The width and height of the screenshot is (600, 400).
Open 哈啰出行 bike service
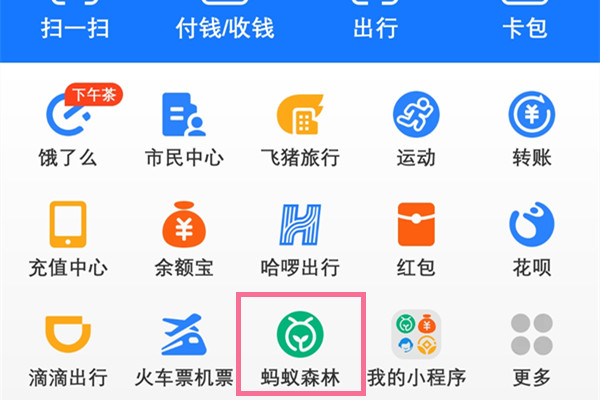coord(300,225)
